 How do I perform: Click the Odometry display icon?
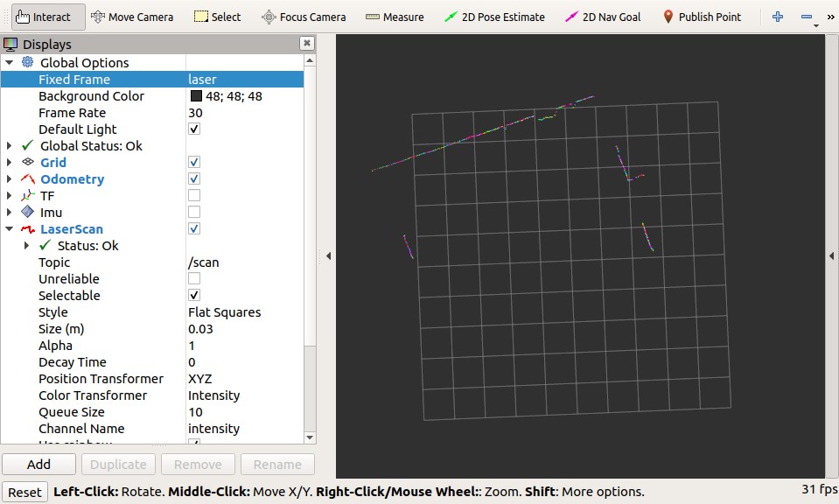28,178
